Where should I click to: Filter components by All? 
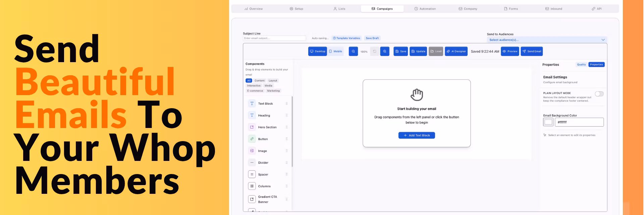point(249,81)
